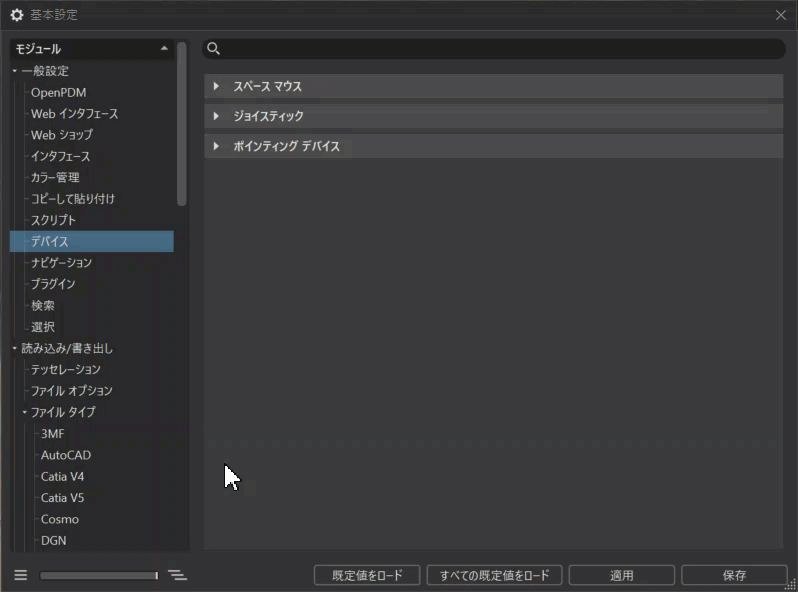Select Web インタフェース module
798x592 pixels.
click(x=74, y=114)
